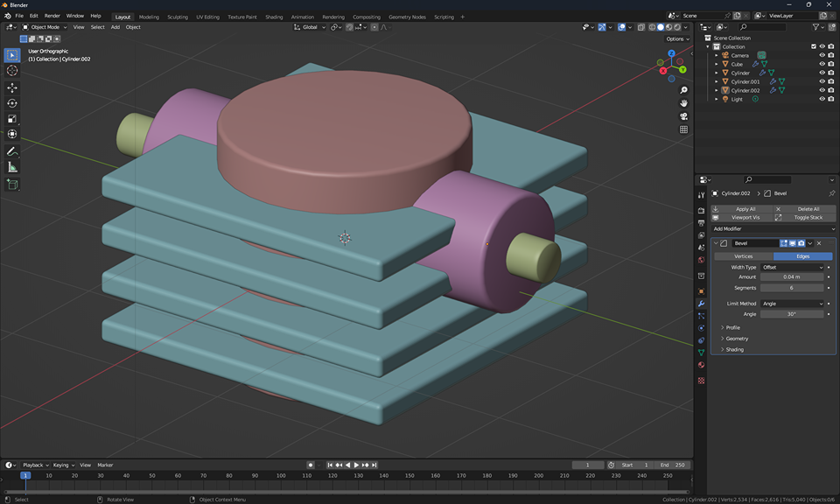840x504 pixels.
Task: Select the Move tool in the toolbar
Action: (x=12, y=87)
